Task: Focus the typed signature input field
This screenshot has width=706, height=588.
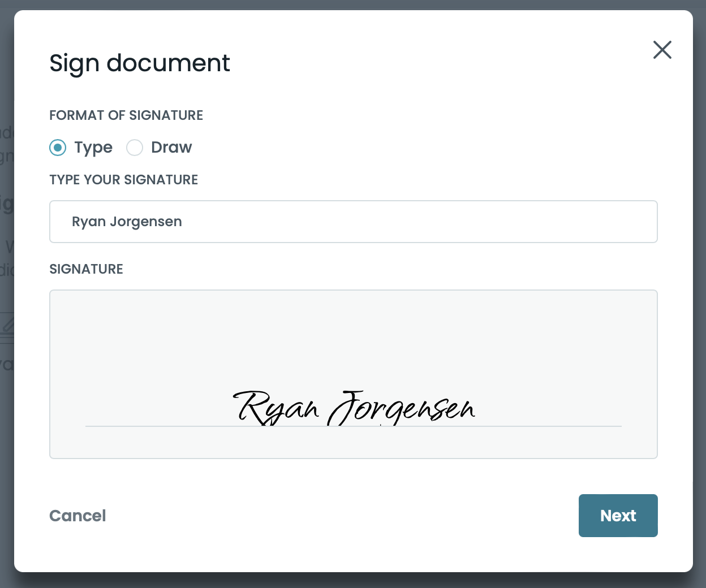Action: pyautogui.click(x=353, y=222)
